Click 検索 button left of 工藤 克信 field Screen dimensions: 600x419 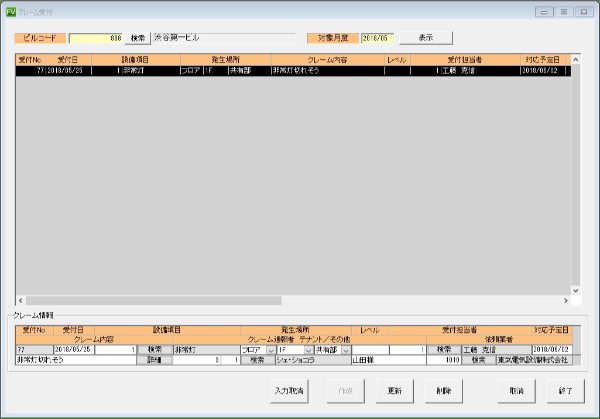pyautogui.click(x=444, y=350)
